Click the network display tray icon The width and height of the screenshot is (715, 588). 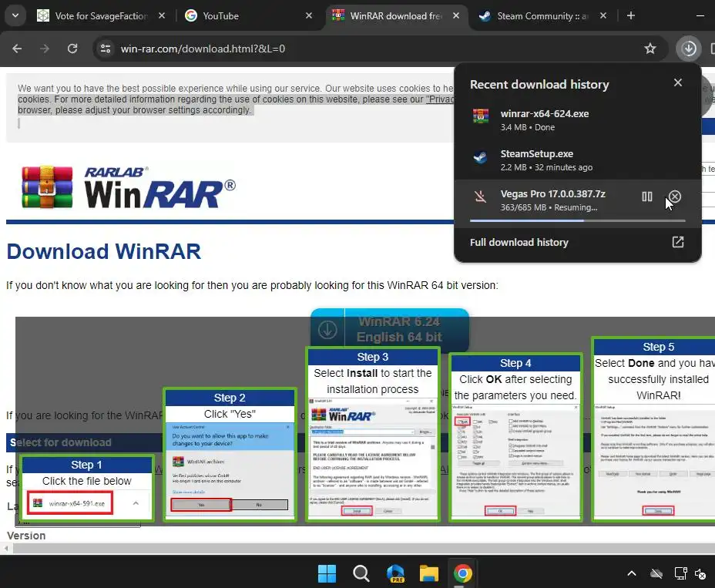pos(680,573)
